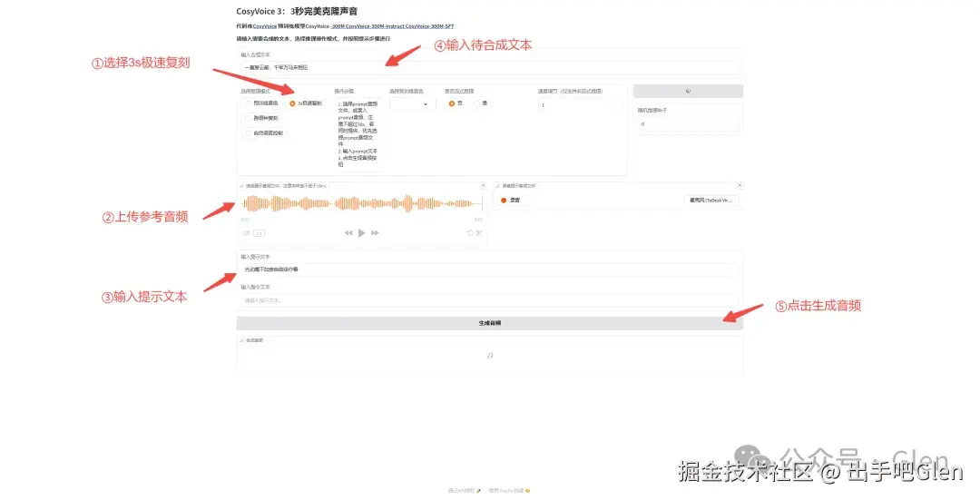Select the 跨语种复刻 inference mode

pos(262,118)
